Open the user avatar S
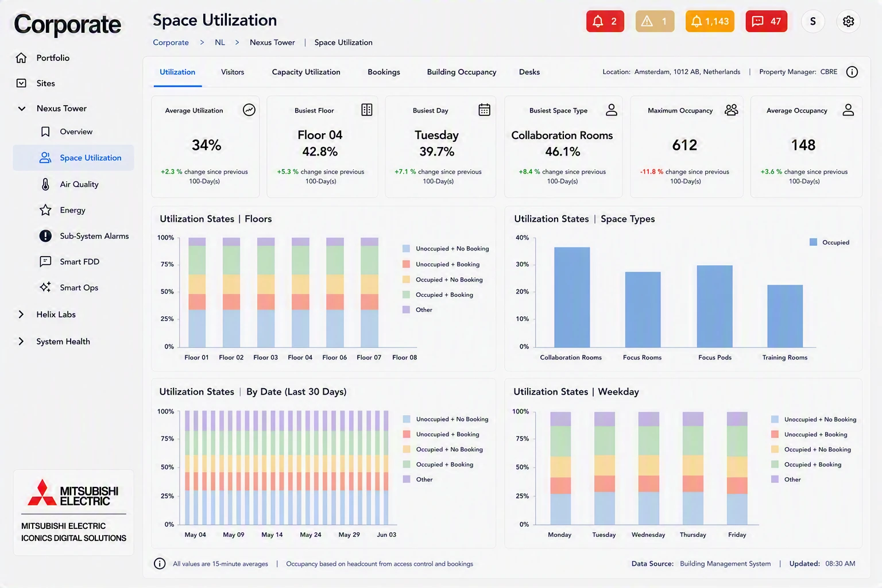This screenshot has width=882, height=588. pyautogui.click(x=813, y=21)
